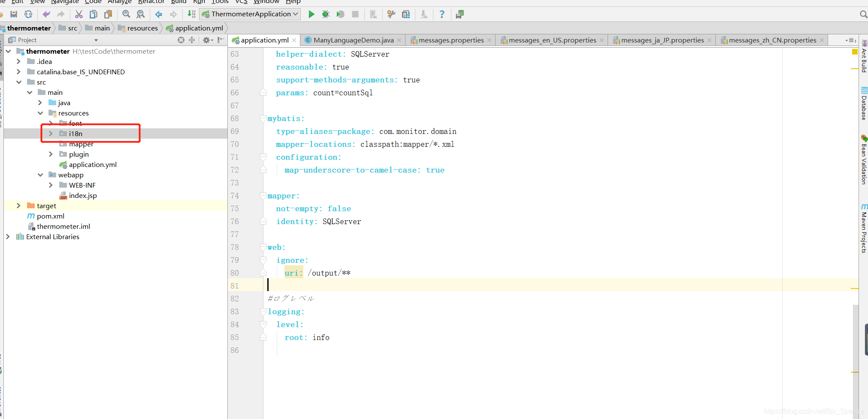The image size is (868, 419).
Task: Show hidden editor tabs list
Action: coord(850,40)
